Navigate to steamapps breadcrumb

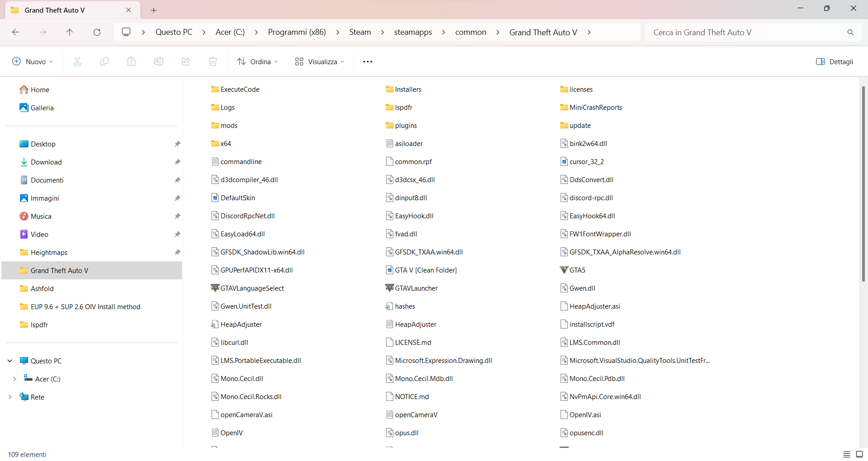point(413,33)
